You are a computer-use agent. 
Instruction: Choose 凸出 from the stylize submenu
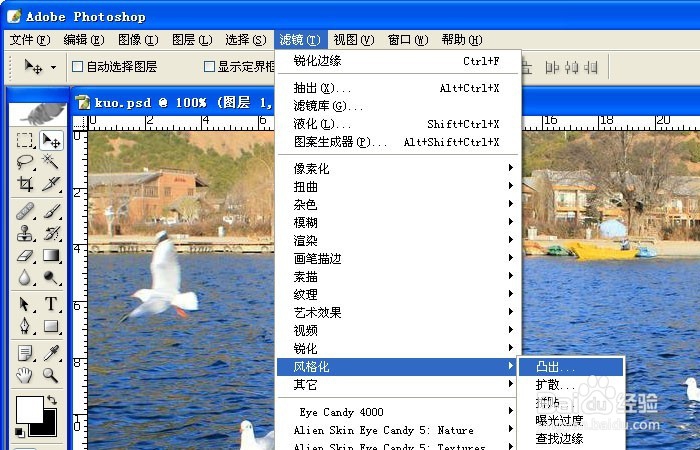[x=571, y=367]
